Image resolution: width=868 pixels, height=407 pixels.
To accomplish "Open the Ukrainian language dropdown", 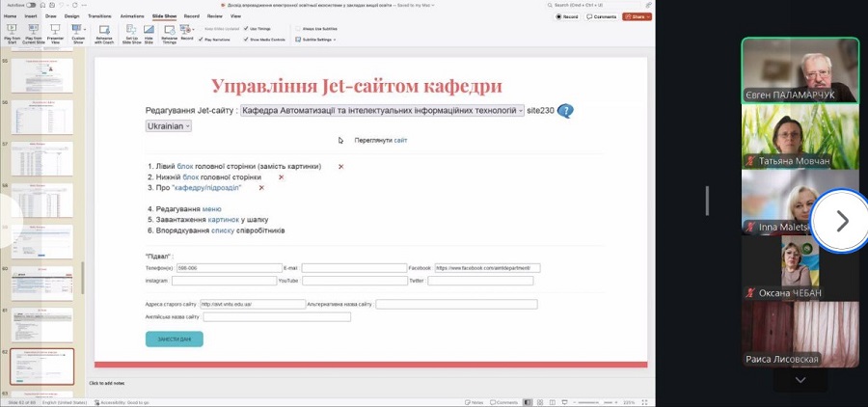I will click(169, 126).
